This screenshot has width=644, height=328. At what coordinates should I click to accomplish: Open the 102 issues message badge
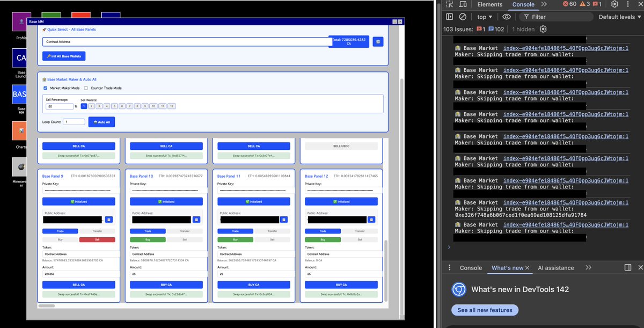pos(496,29)
